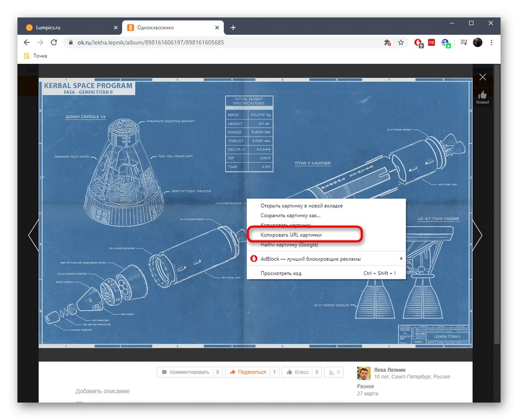Click the Класс button below photo
Image resolution: width=518 pixels, height=420 pixels.
[302, 372]
